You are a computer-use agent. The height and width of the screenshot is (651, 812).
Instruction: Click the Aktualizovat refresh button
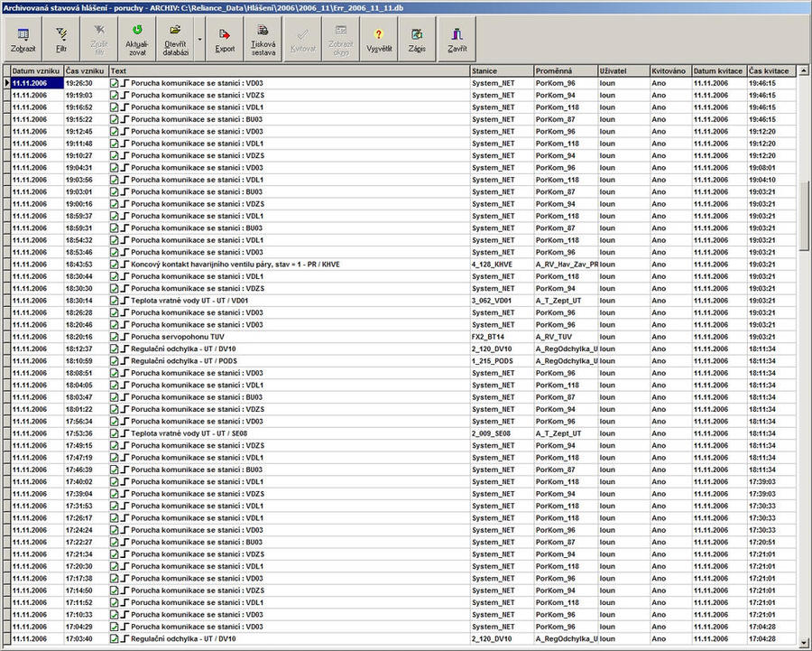click(137, 39)
